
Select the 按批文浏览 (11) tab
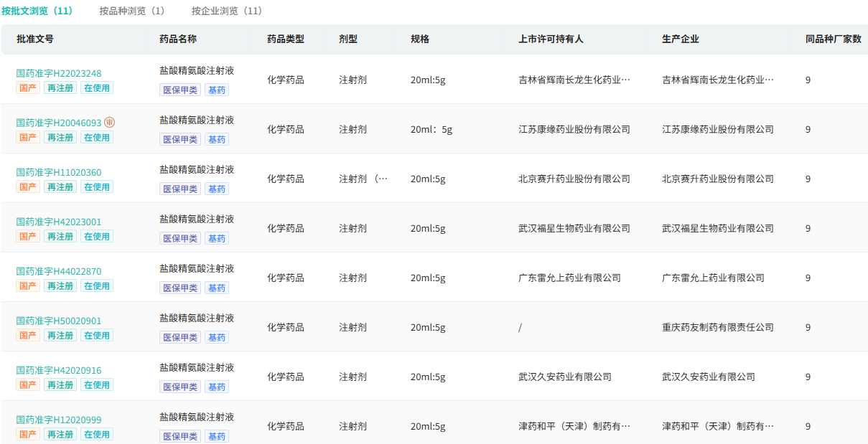click(x=37, y=11)
